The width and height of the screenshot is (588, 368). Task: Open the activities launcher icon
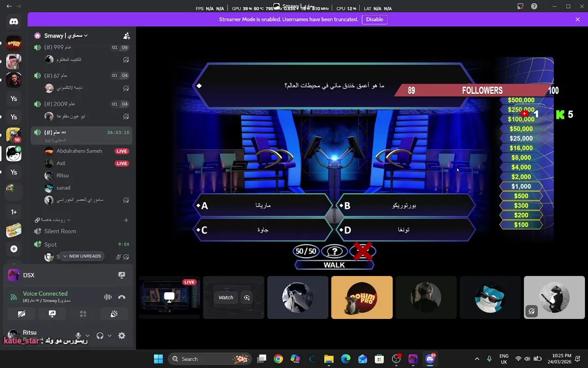point(83,313)
